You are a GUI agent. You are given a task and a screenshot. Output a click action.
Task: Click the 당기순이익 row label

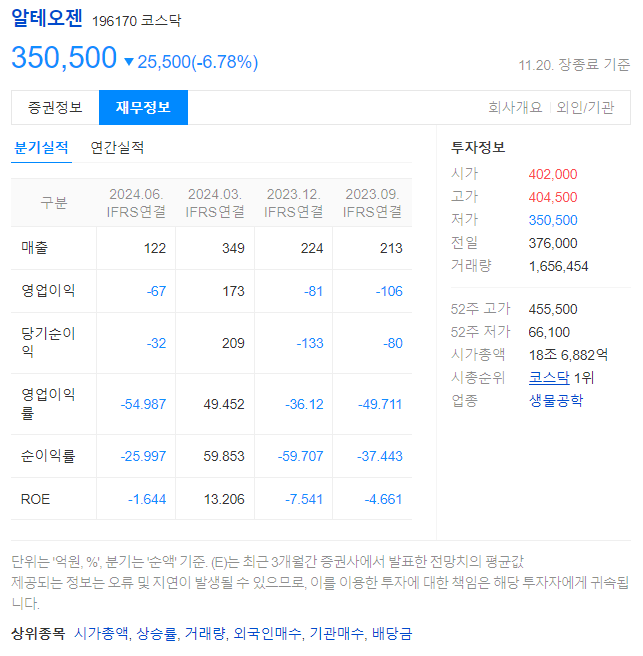[48, 342]
